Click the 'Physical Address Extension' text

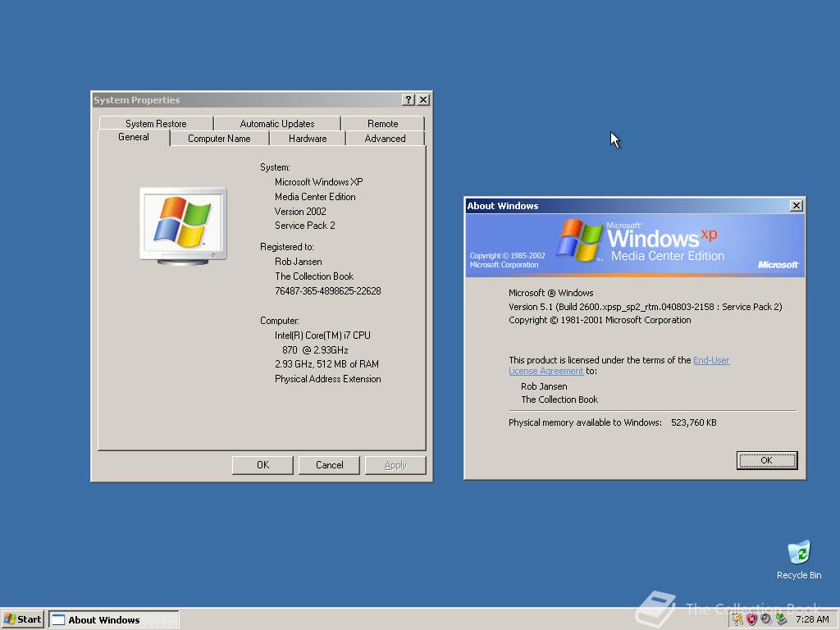328,379
